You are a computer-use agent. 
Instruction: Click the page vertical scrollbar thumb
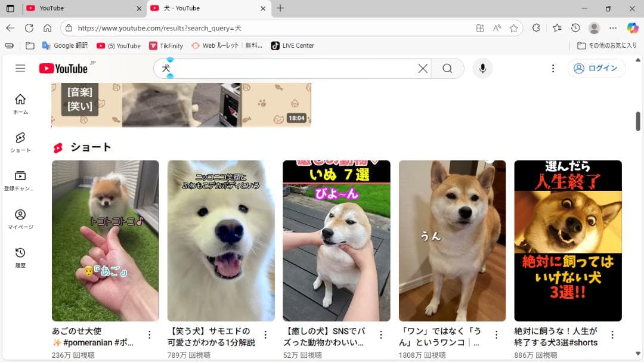pos(638,121)
